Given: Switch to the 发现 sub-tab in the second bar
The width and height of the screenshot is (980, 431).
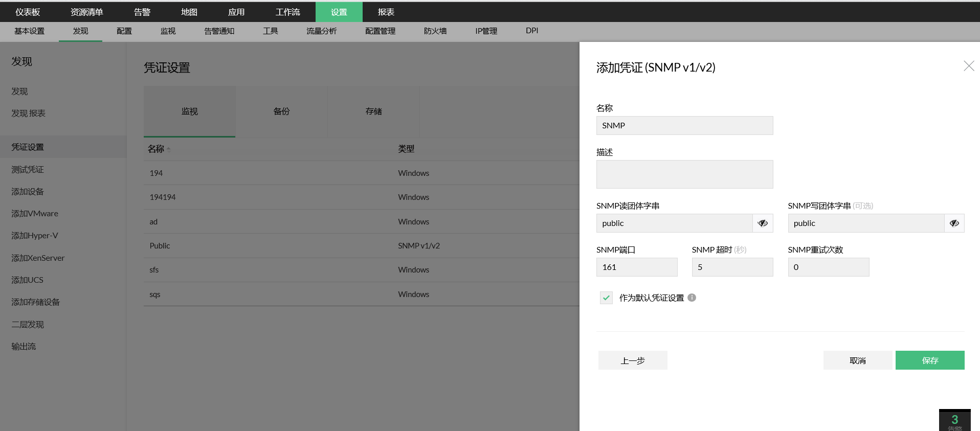Looking at the screenshot, I should click(x=80, y=31).
